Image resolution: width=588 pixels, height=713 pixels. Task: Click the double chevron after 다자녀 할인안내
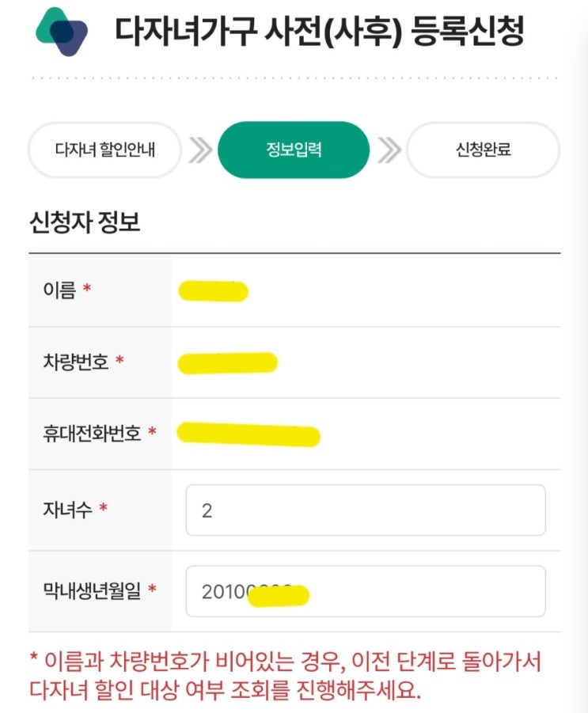(200, 150)
